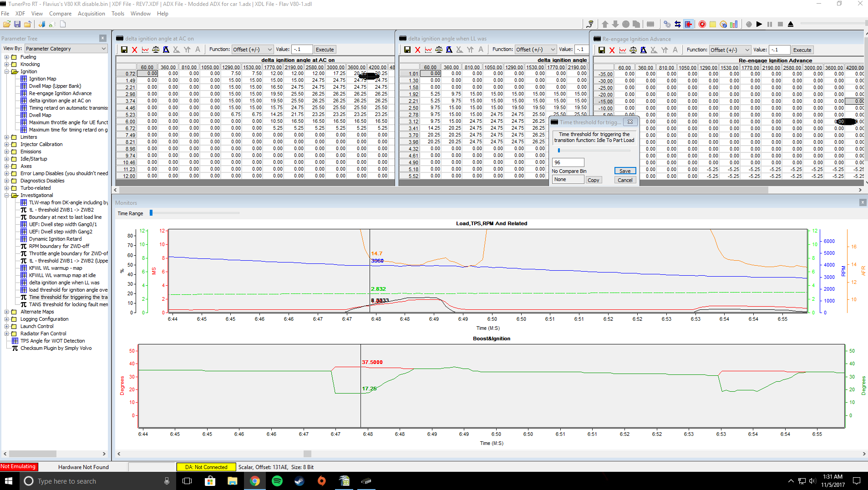Open Spotify from the taskbar
Screen dimensions: 868x490
277,481
